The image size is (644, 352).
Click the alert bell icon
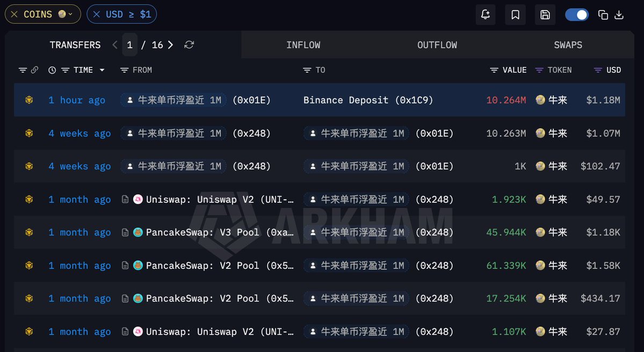pyautogui.click(x=486, y=15)
